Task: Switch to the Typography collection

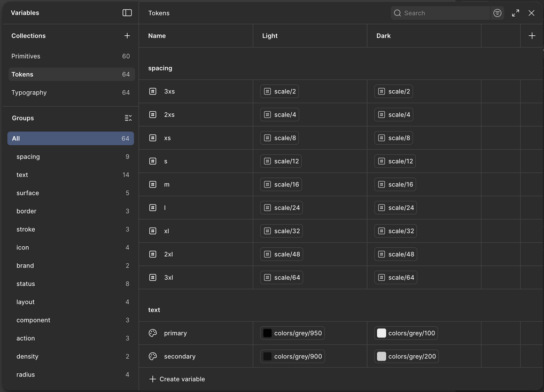Action: [x=29, y=92]
